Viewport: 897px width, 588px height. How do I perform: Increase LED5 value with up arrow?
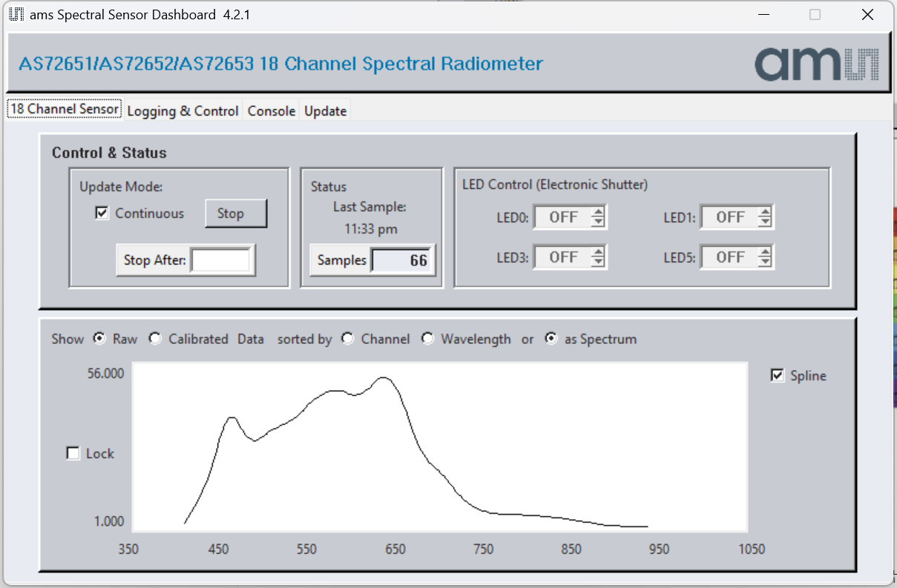pyautogui.click(x=765, y=252)
